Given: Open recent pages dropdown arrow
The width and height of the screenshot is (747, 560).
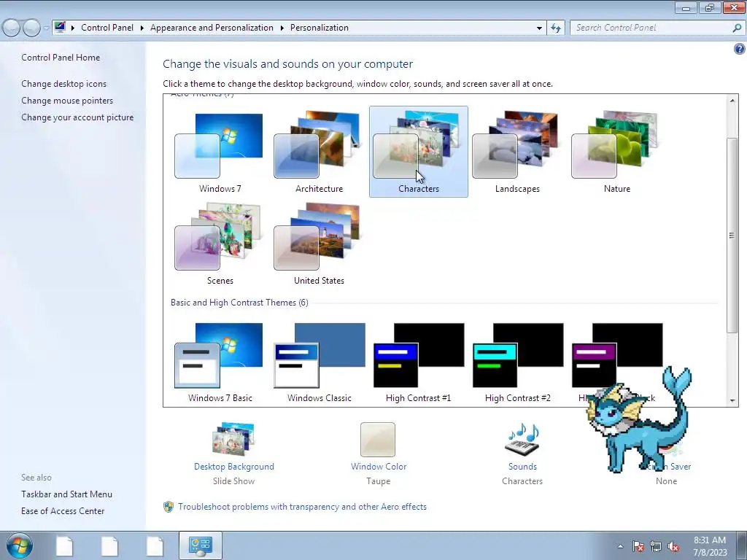Looking at the screenshot, I should [x=46, y=28].
